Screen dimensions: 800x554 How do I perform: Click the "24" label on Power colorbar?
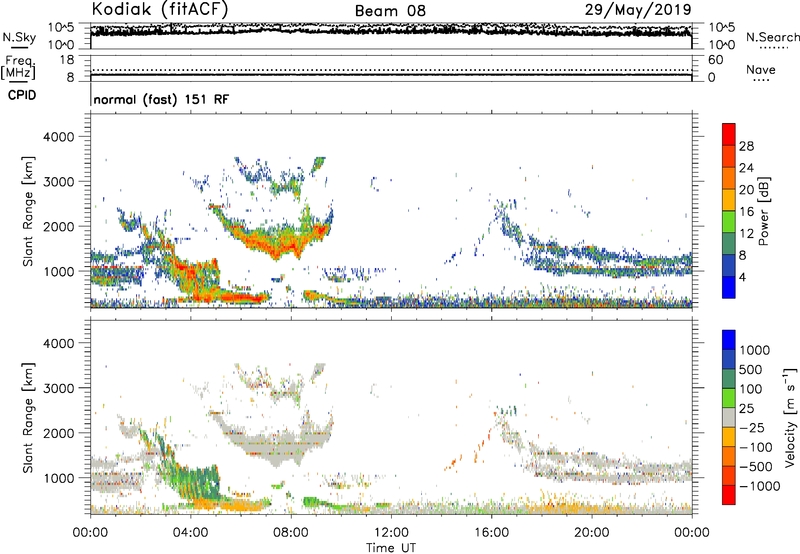(746, 168)
